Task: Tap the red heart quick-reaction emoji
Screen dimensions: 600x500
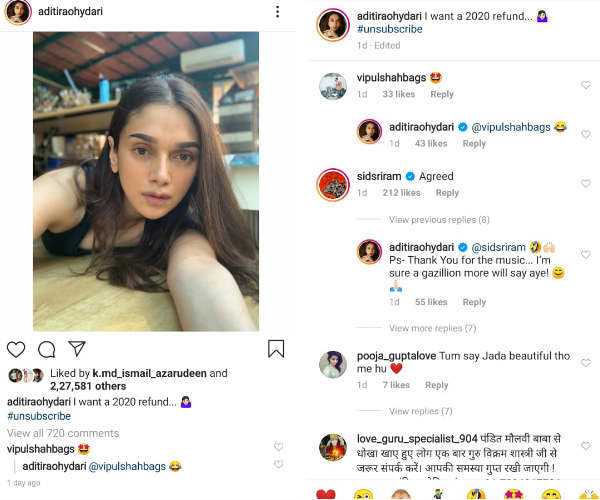Action: point(326,495)
